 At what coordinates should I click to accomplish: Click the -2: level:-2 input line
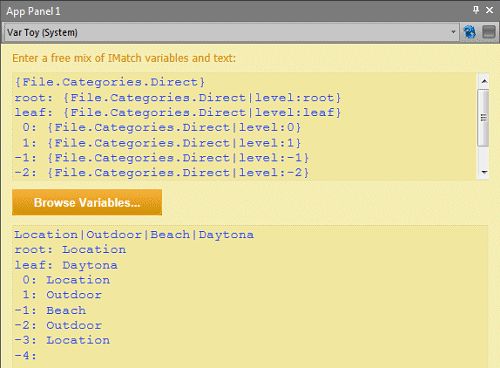coord(162,173)
